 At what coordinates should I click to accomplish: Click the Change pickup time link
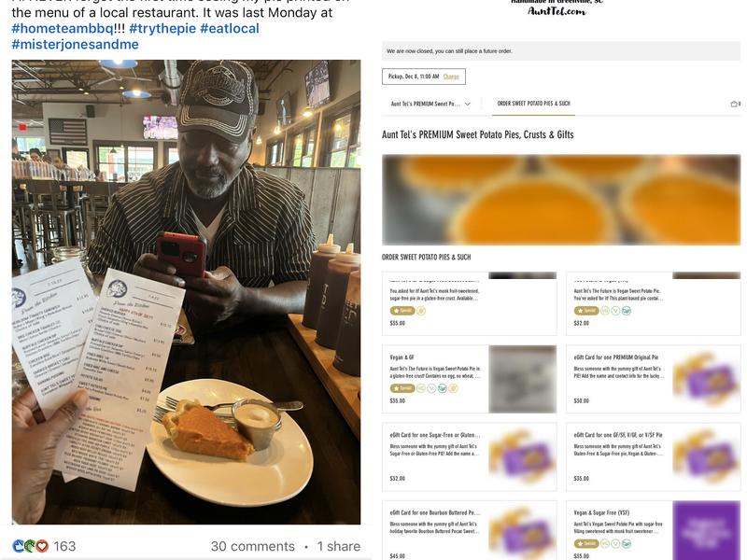click(x=451, y=77)
